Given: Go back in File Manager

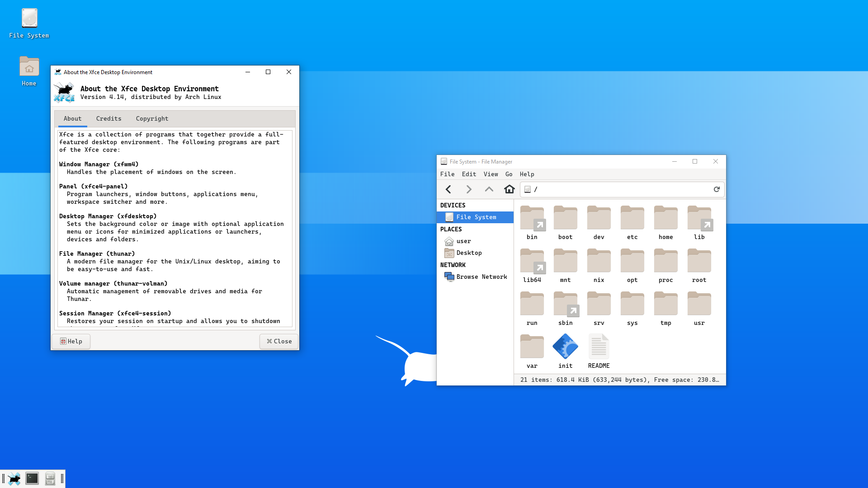Looking at the screenshot, I should point(448,189).
